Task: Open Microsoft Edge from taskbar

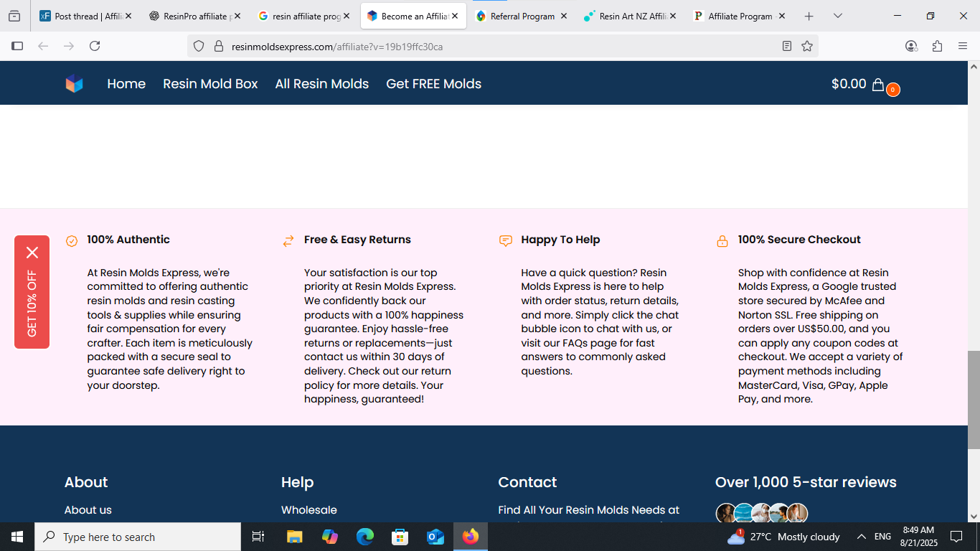Action: coord(365,537)
